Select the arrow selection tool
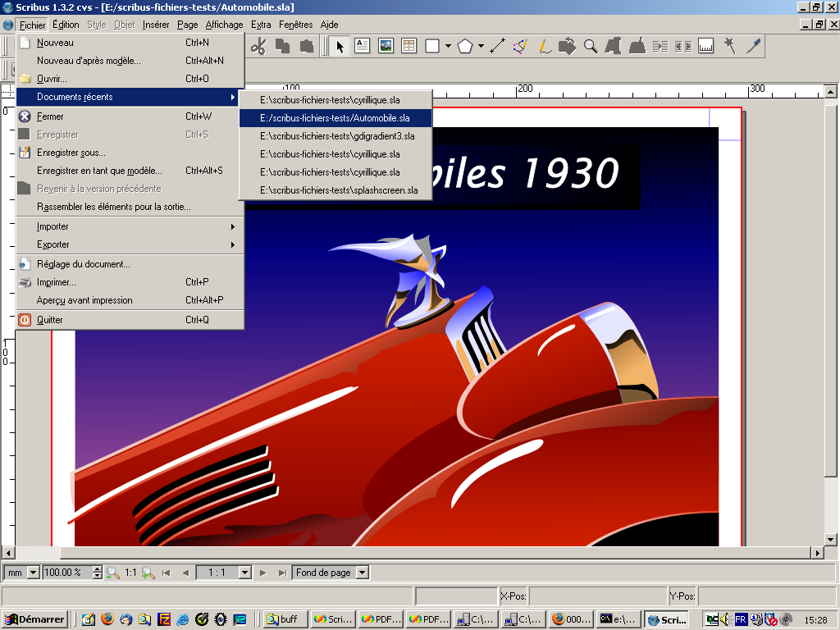The image size is (840, 630). (339, 46)
